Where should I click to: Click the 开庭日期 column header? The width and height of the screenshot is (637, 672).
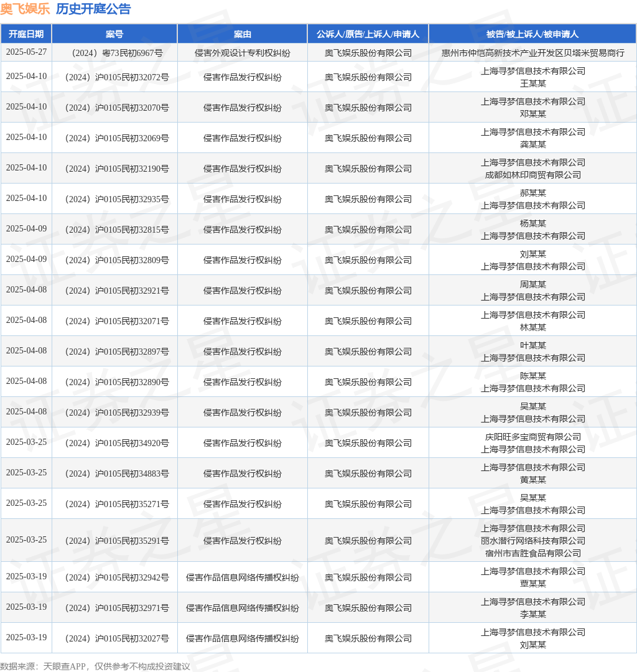coord(26,34)
